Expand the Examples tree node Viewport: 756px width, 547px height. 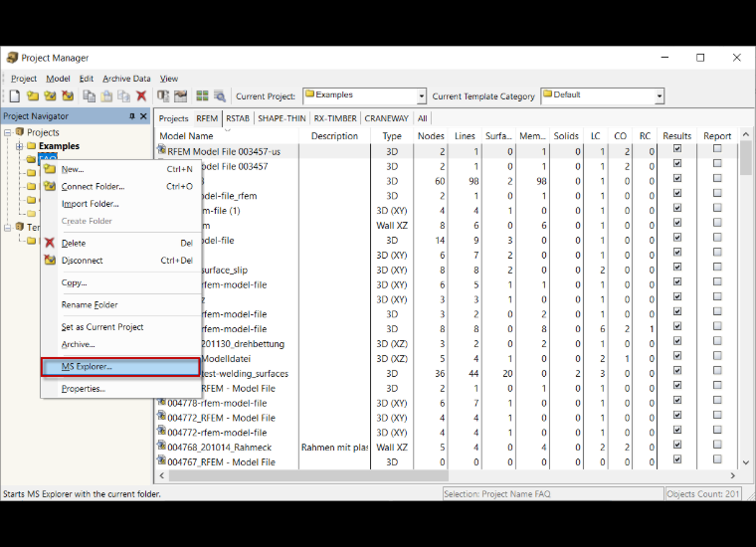coord(19,145)
